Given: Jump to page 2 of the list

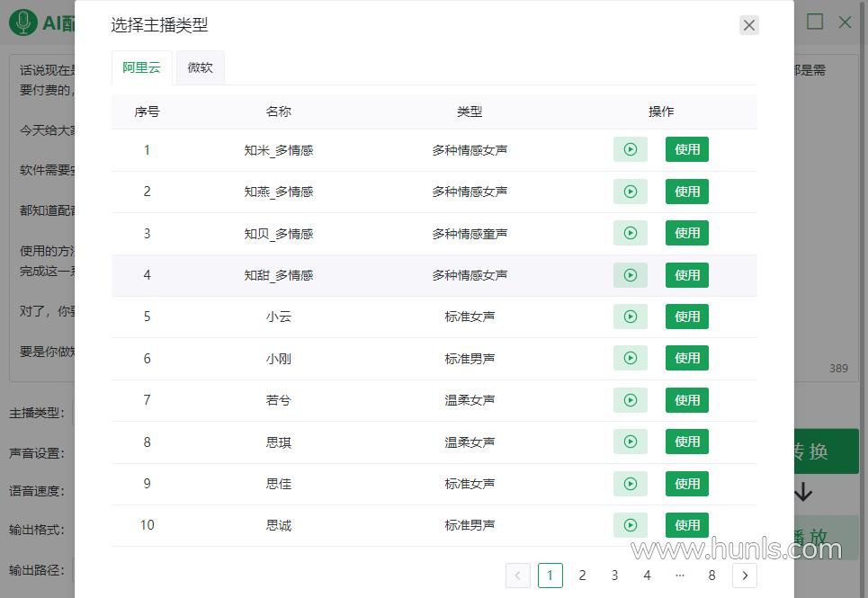Looking at the screenshot, I should 582,576.
